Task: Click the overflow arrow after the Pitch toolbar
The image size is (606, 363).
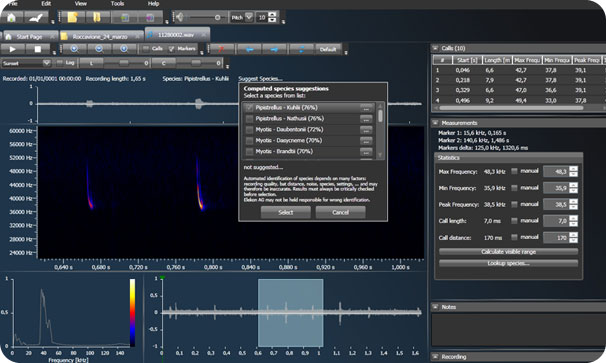Action: click(283, 22)
